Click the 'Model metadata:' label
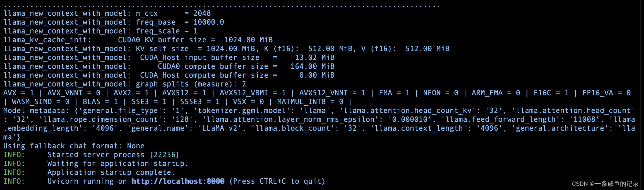 36,110
